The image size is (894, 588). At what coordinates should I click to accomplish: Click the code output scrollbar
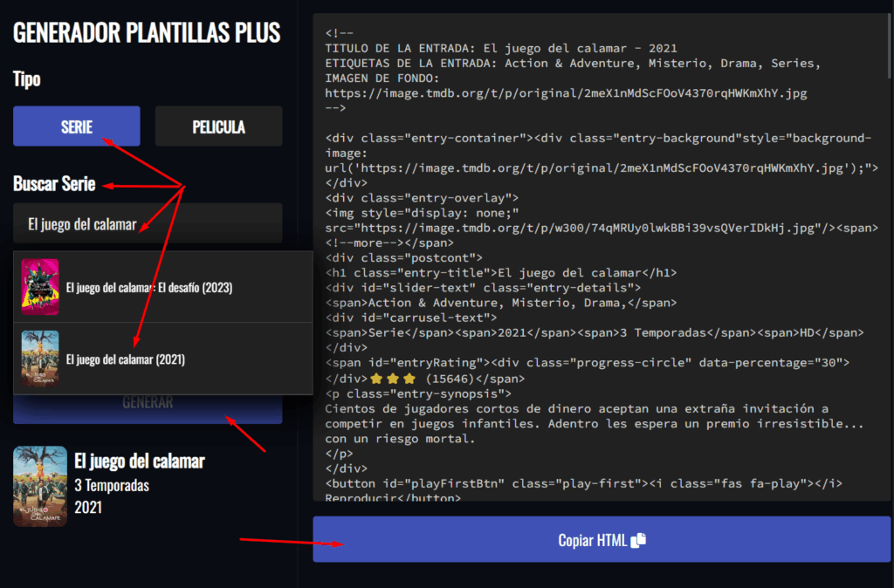point(889,47)
